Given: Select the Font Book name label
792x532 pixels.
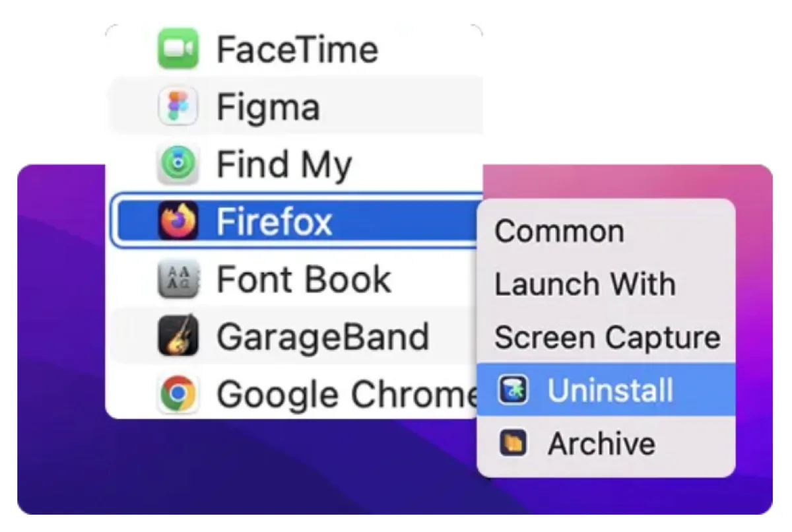Looking at the screenshot, I should (x=304, y=279).
